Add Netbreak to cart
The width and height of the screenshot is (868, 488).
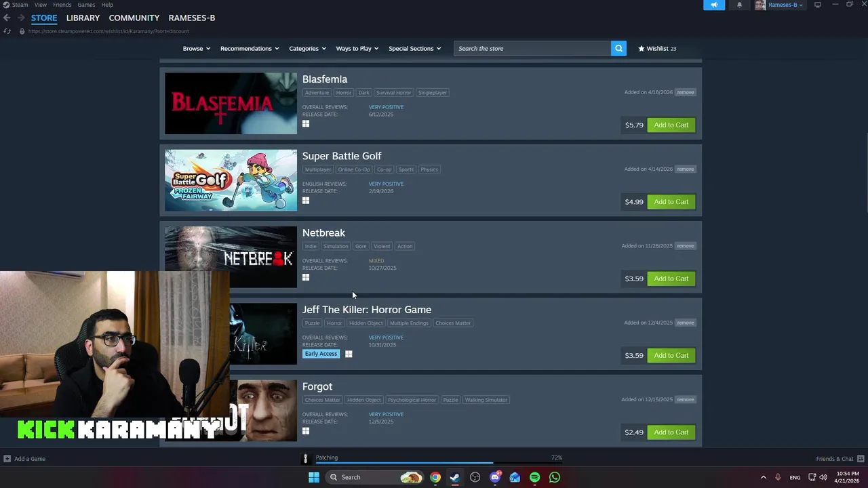(671, 279)
